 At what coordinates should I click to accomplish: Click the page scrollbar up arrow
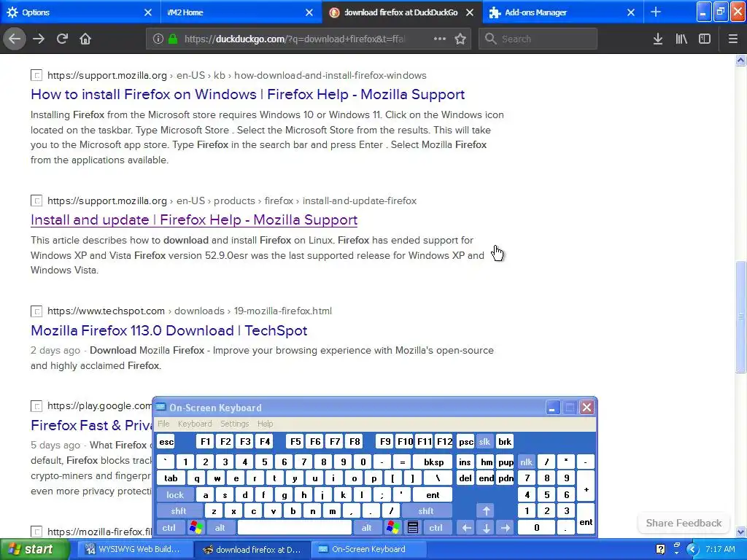click(740, 60)
